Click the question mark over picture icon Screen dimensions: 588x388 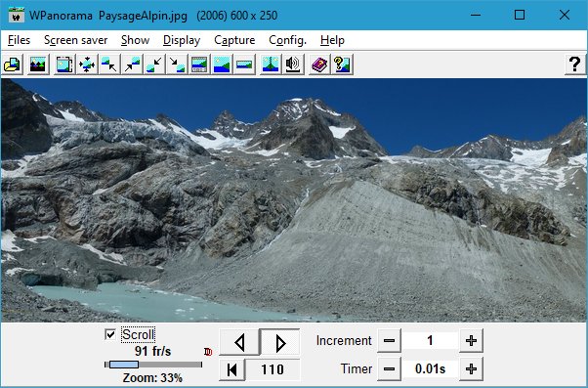(342, 65)
